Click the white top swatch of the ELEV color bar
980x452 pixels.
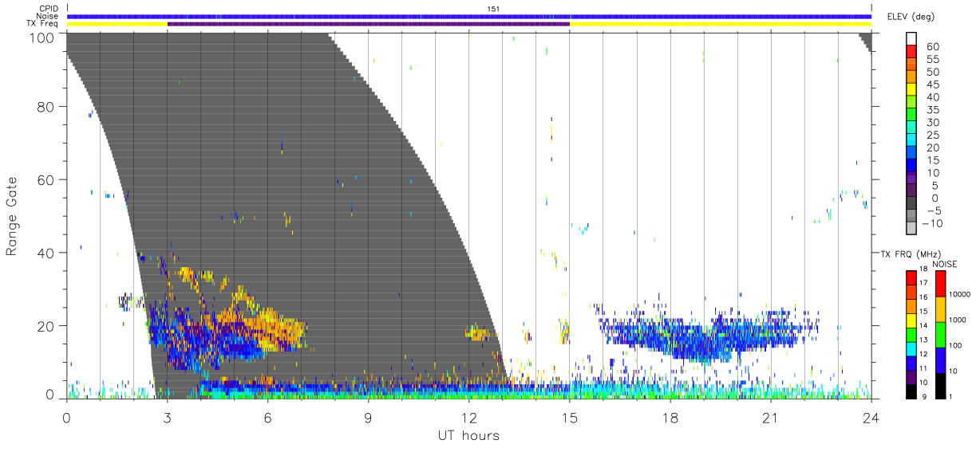pos(911,38)
